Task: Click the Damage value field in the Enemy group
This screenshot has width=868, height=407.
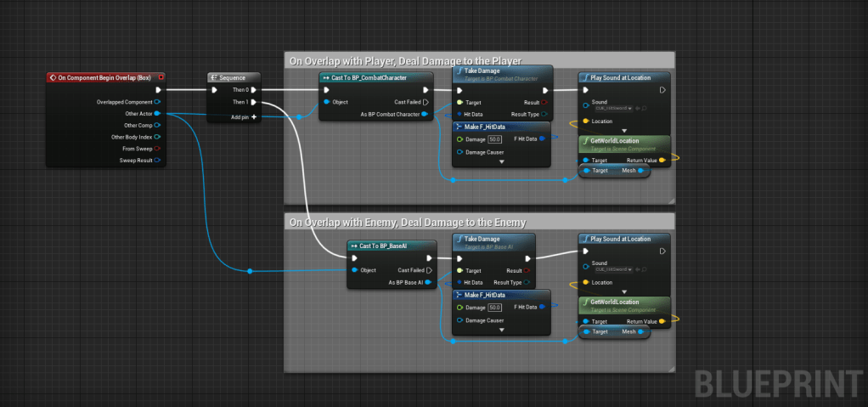Action: click(x=494, y=307)
